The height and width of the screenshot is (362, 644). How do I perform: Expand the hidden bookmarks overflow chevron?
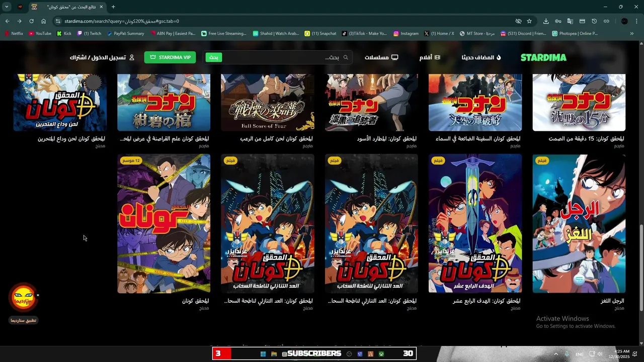click(x=632, y=34)
